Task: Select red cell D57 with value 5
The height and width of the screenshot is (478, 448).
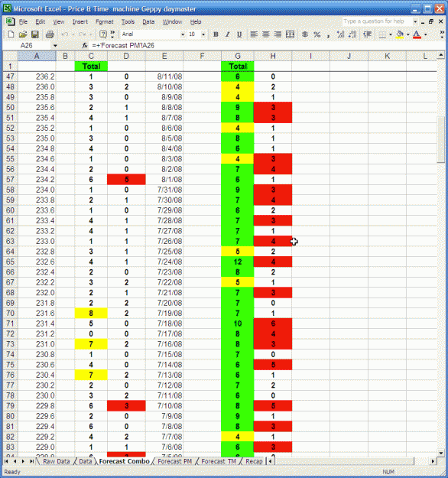Action: (x=126, y=179)
